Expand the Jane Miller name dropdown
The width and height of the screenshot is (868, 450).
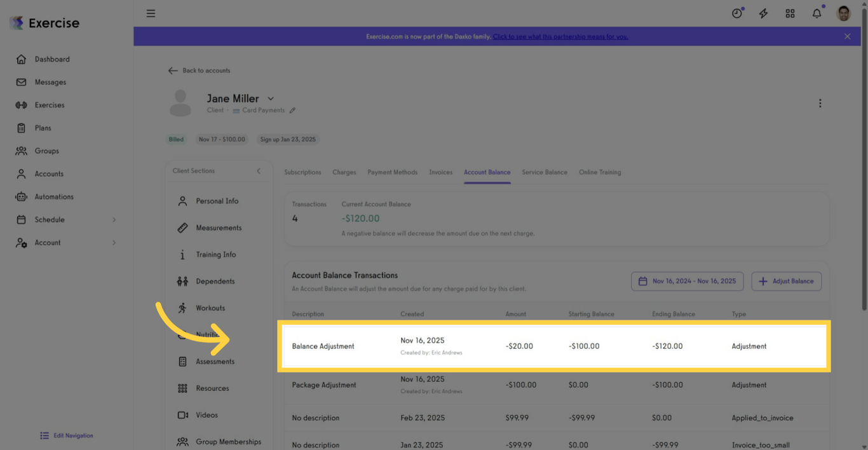coord(270,99)
